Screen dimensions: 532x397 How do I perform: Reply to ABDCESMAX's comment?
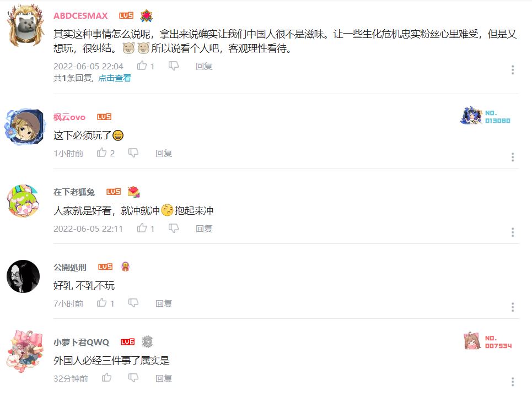pos(204,66)
